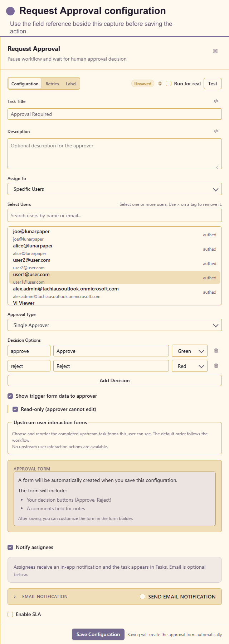
Task: Open code editor icon for Description
Action: pyautogui.click(x=216, y=131)
